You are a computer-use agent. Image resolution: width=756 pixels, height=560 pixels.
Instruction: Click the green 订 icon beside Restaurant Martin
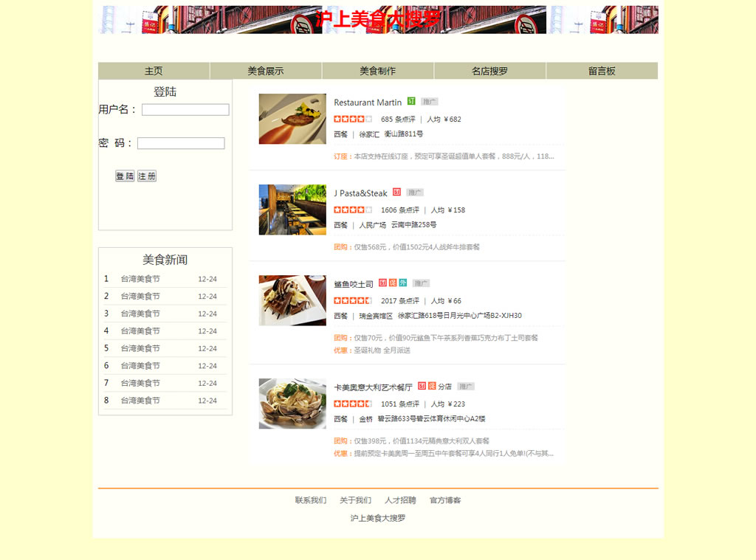point(411,101)
